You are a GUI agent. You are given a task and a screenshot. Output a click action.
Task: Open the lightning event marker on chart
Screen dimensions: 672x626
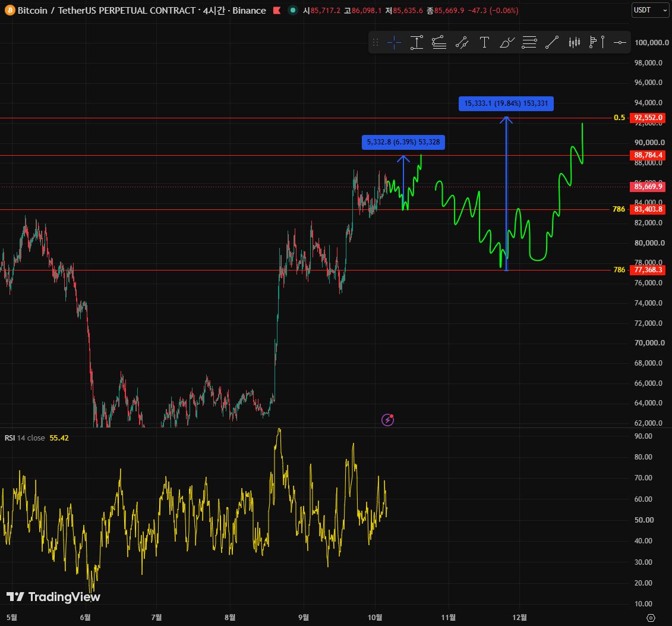pos(388,420)
